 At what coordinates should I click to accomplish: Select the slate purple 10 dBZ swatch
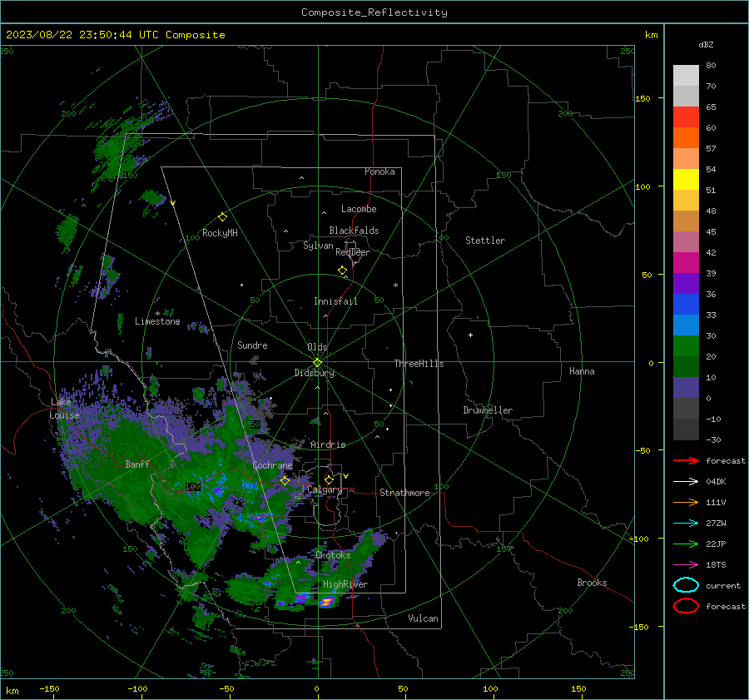(x=686, y=387)
